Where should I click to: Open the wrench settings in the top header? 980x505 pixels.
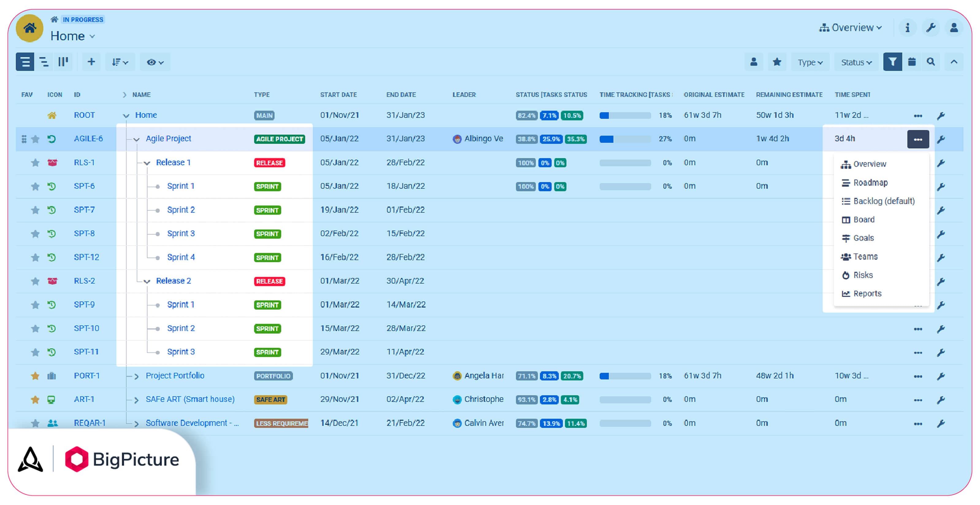[x=931, y=28]
